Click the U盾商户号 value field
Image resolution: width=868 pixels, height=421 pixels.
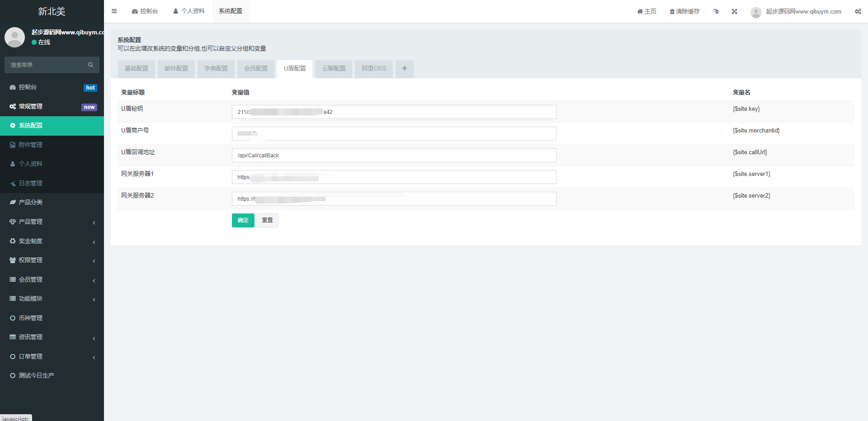coord(394,134)
